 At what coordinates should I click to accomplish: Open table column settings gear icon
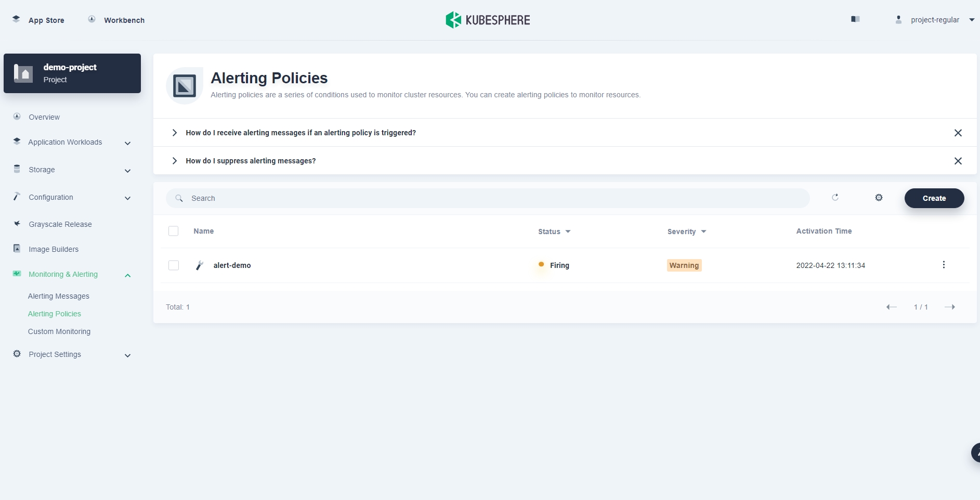879,198
